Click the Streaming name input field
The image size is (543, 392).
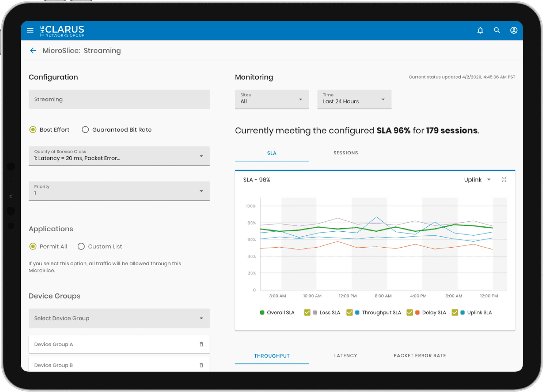(119, 99)
